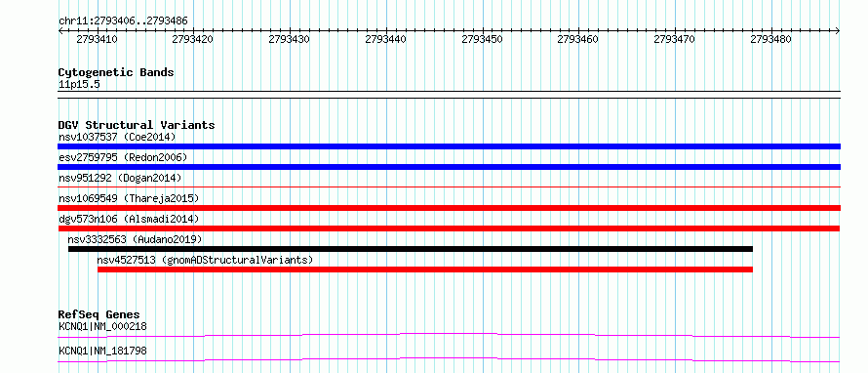Viewport: 868px width, 373px height.
Task: Open variant nsv951292 (Dogan2014) label
Action: [120, 178]
